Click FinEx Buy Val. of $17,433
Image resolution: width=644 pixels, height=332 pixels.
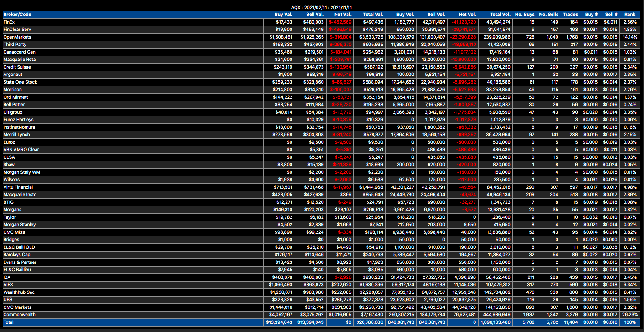(284, 22)
